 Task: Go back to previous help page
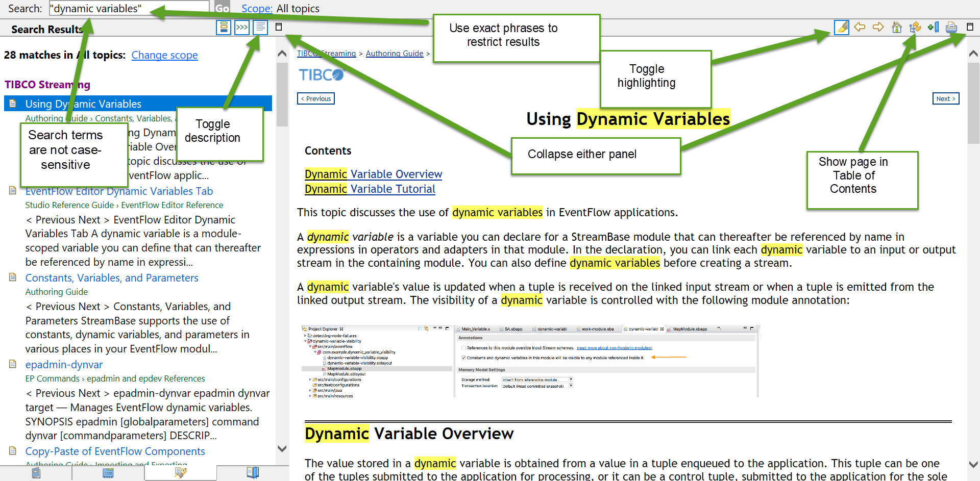tap(860, 27)
